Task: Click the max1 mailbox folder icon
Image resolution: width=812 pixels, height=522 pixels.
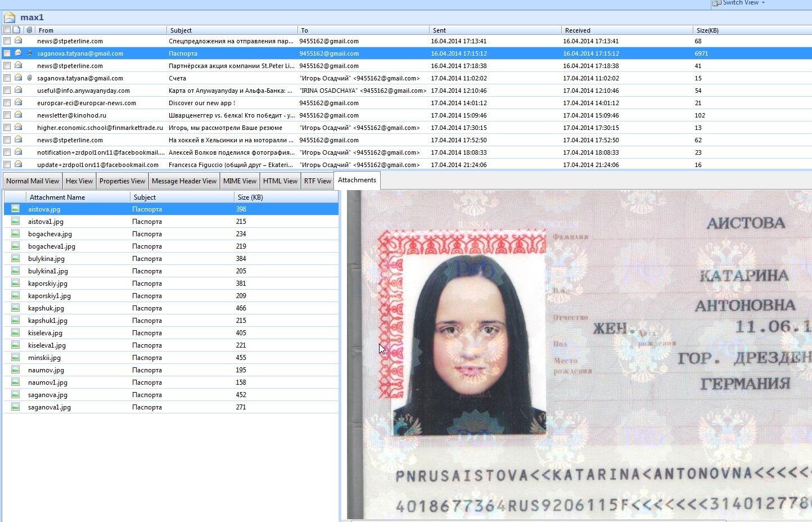Action: (10, 17)
